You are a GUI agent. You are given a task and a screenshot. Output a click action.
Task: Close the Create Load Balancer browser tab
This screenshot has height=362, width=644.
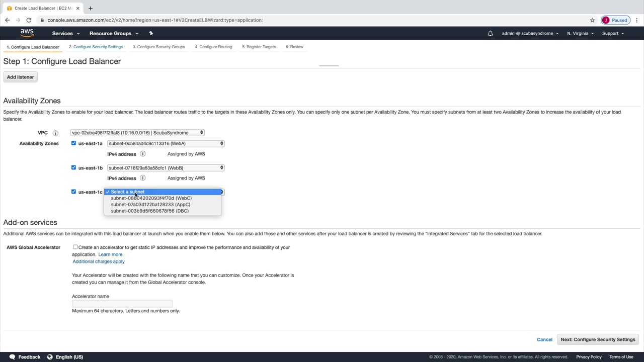click(77, 8)
